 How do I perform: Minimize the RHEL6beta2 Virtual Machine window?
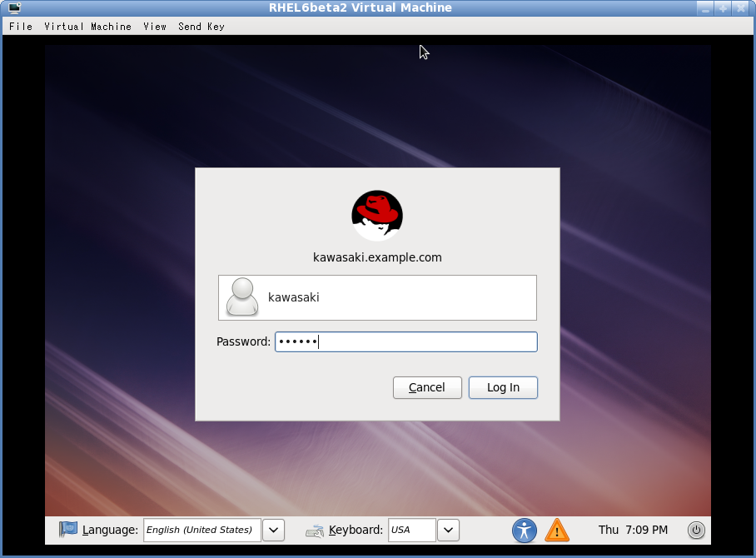click(x=705, y=8)
